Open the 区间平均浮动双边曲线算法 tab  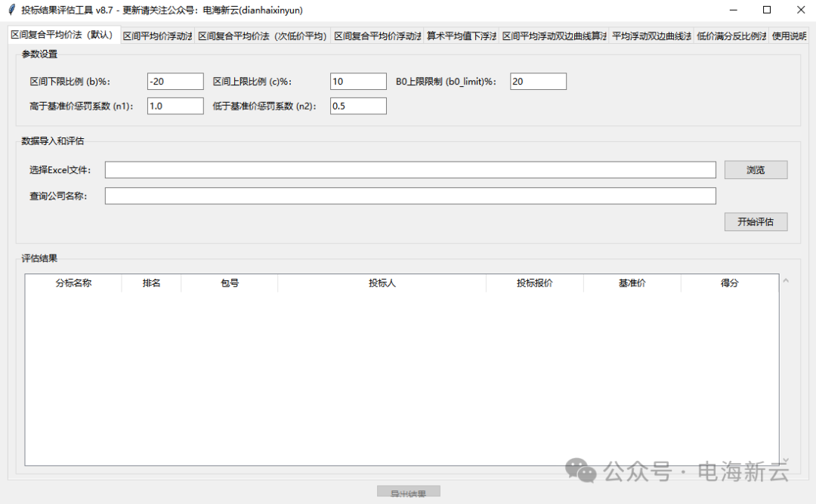554,36
